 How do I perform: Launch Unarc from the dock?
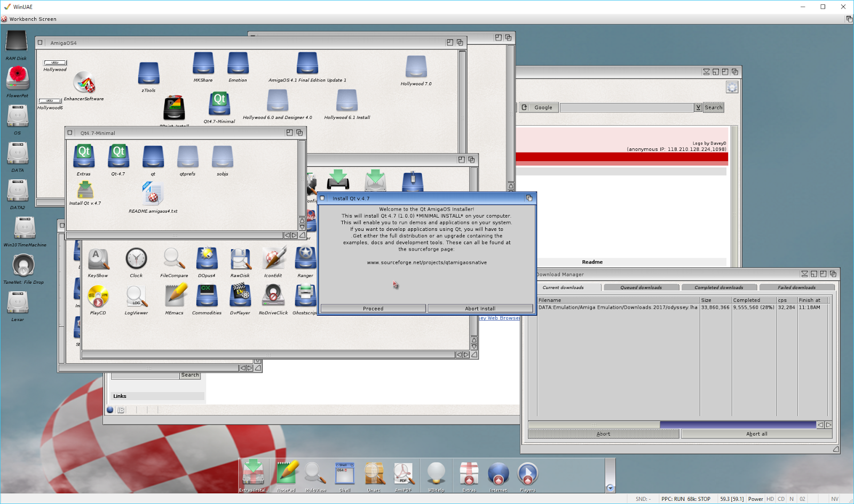coord(374,475)
